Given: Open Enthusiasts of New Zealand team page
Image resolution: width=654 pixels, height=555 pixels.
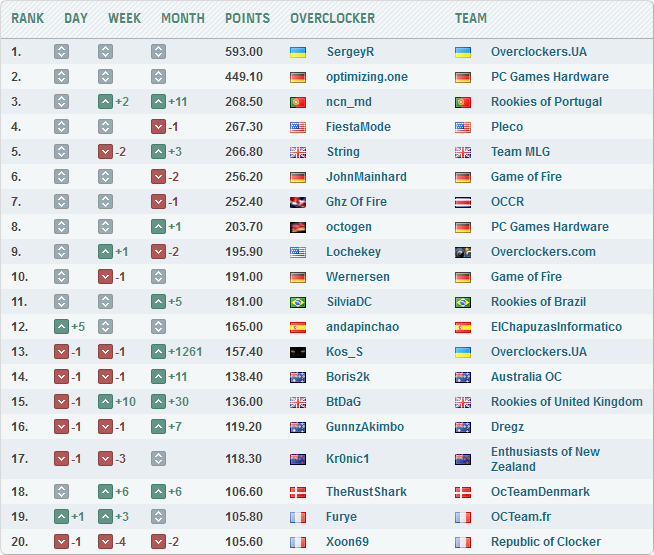Looking at the screenshot, I should point(546,459).
